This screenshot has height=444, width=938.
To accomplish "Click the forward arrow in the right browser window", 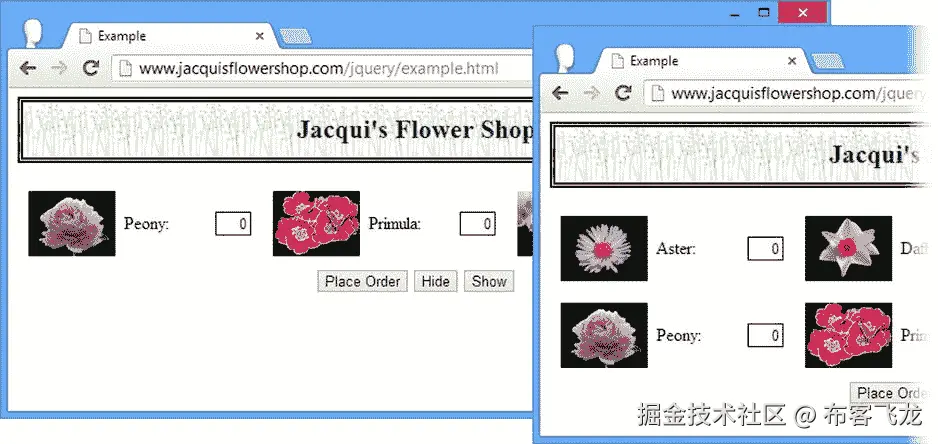I will pyautogui.click(x=591, y=93).
